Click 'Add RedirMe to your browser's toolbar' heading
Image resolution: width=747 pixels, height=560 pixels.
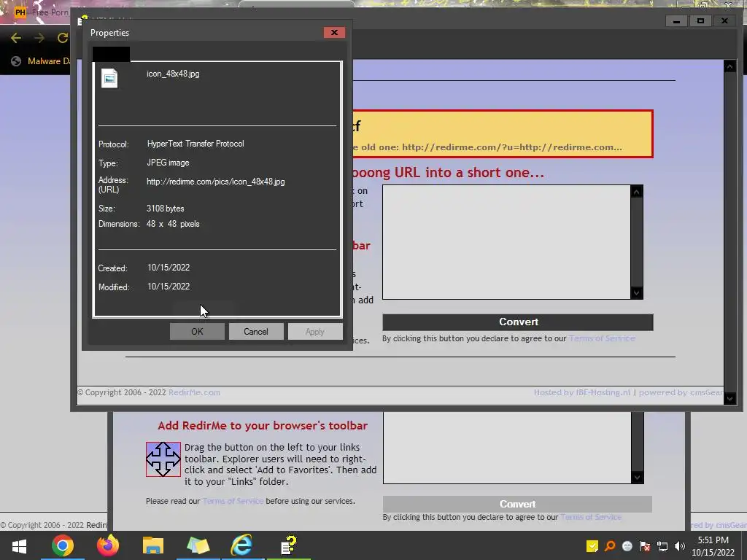(263, 425)
